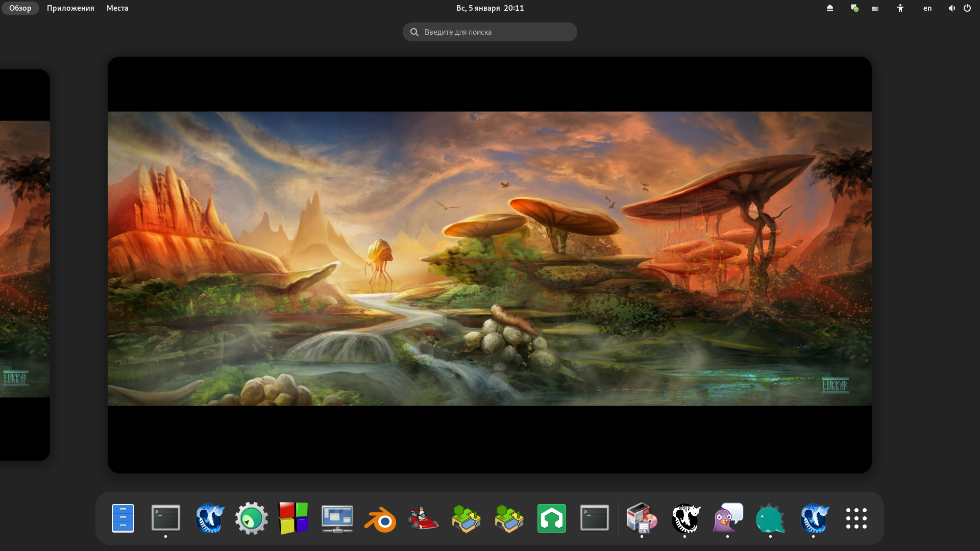Click the green gear settings icon
Image resolution: width=980 pixels, height=551 pixels.
pyautogui.click(x=252, y=518)
